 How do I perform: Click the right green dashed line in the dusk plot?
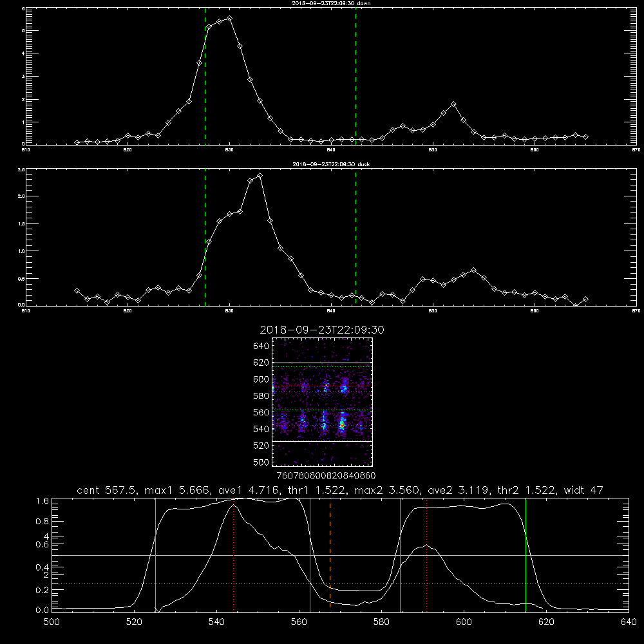(355, 237)
